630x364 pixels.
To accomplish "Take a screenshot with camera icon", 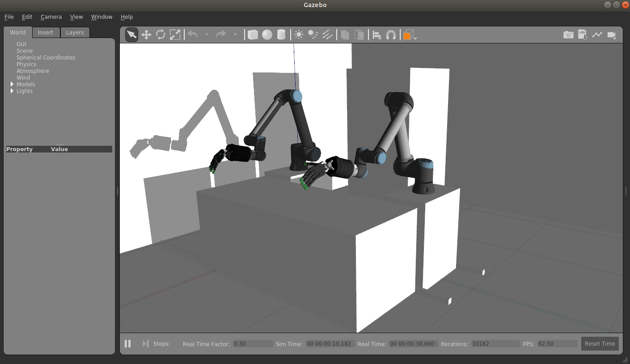I will [x=568, y=34].
